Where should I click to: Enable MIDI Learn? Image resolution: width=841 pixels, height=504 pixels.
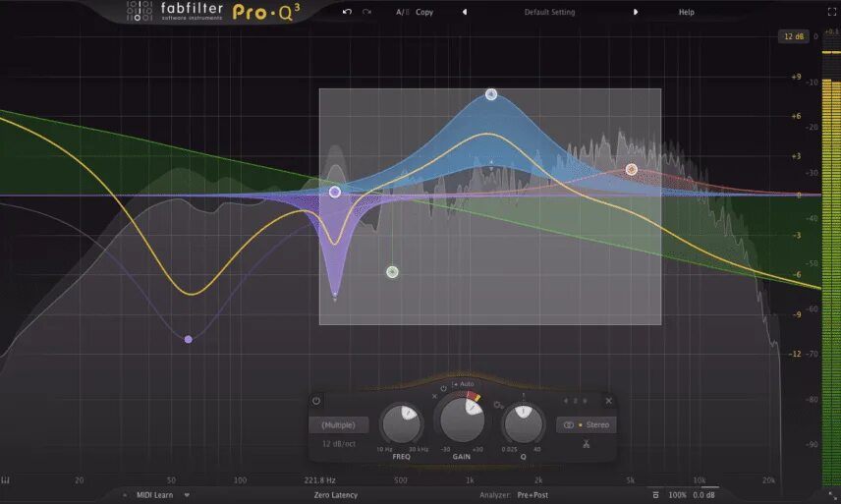154,495
